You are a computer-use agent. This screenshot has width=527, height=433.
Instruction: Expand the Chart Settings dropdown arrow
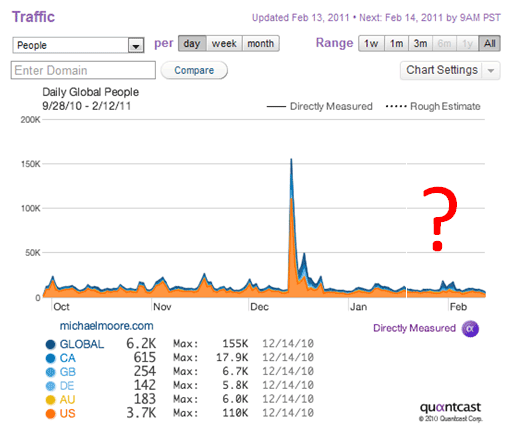[x=491, y=71]
